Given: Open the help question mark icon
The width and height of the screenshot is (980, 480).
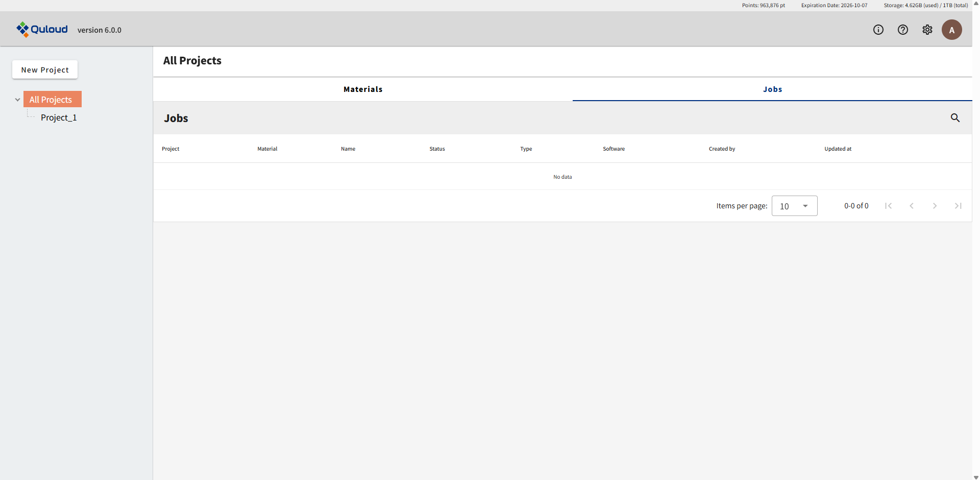Looking at the screenshot, I should [x=903, y=30].
